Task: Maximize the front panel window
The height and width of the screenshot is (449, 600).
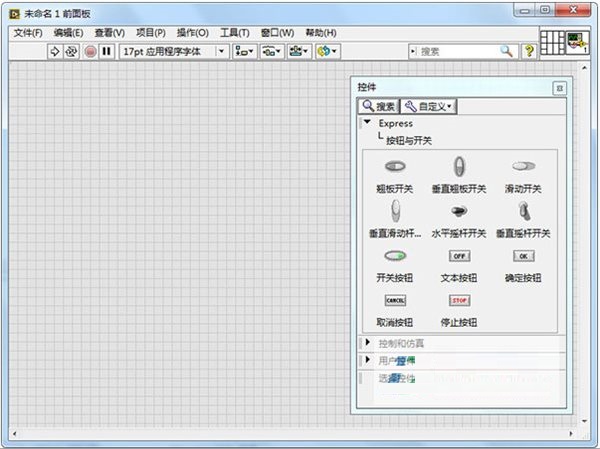Action: pyautogui.click(x=545, y=10)
